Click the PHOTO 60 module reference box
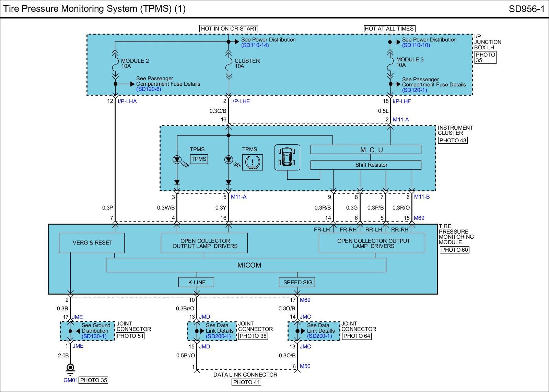This screenshot has height=392, width=549. [454, 250]
